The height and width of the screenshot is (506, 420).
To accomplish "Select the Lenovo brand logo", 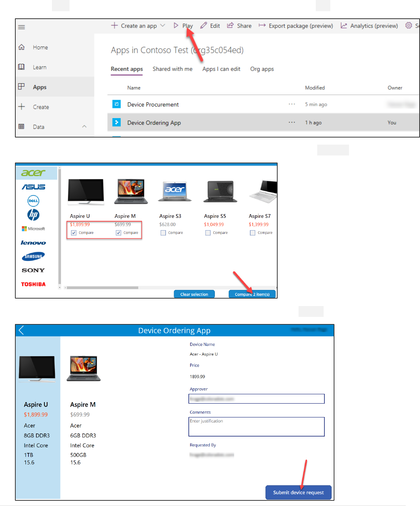I will pos(33,243).
